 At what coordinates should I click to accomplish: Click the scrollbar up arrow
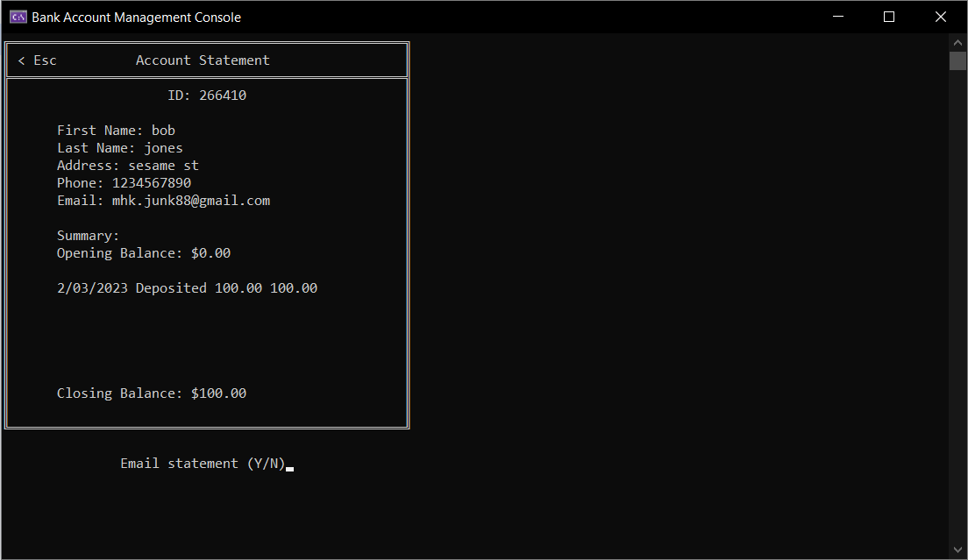pos(957,41)
